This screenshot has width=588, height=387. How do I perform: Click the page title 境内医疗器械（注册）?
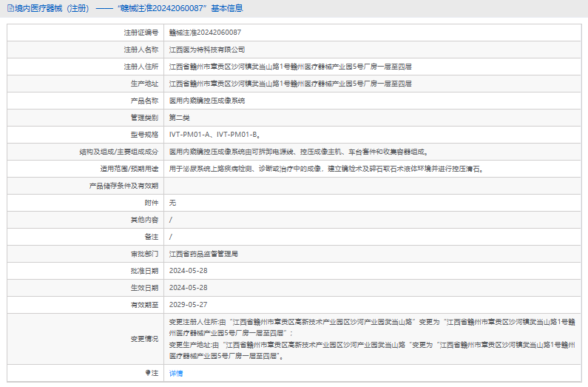pos(52,8)
